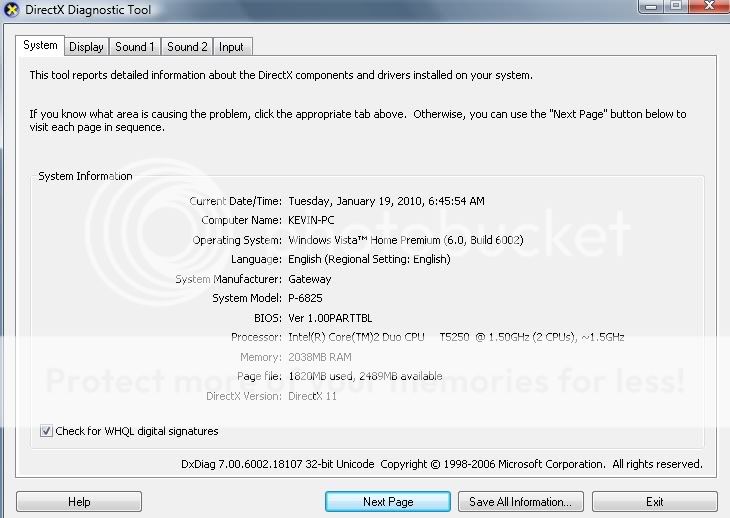Open the Input tab

pos(231,47)
